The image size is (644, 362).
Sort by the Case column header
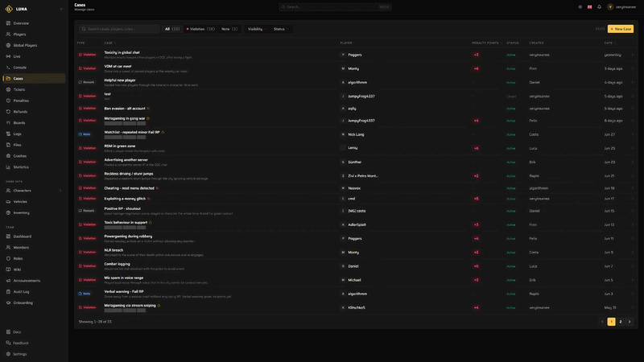point(109,43)
